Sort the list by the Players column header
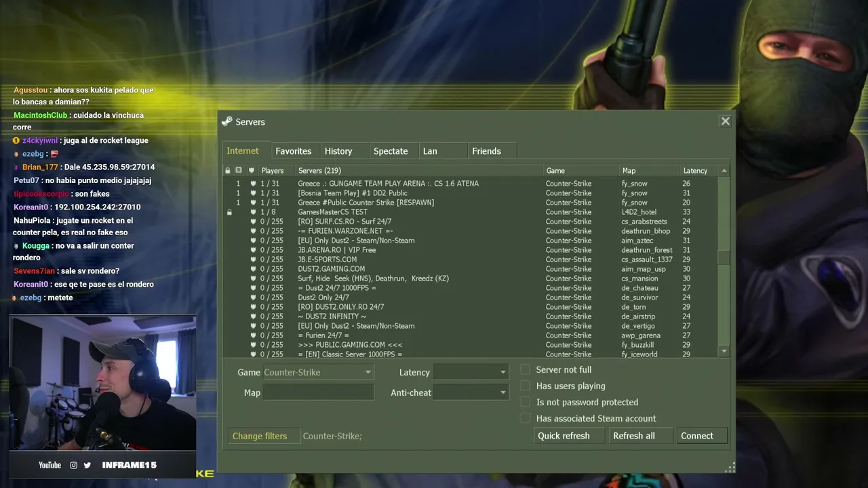 coord(277,171)
